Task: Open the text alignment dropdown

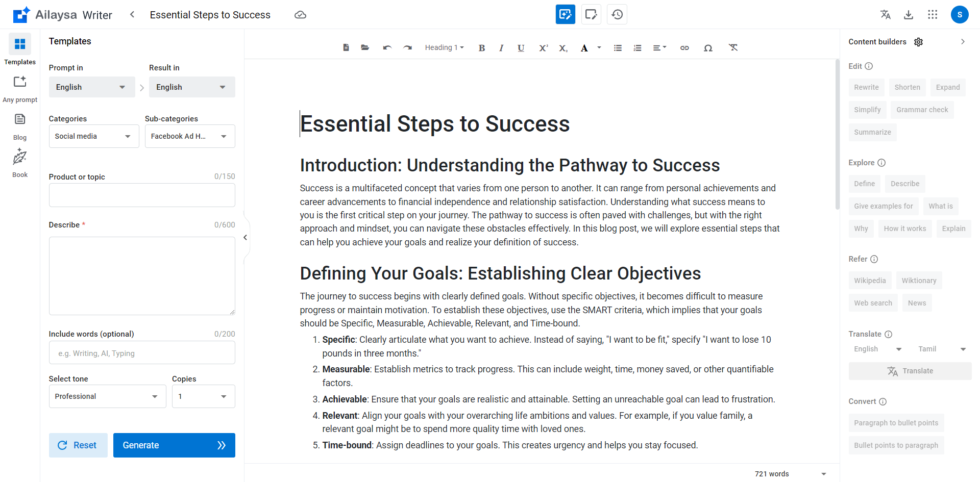Action: tap(659, 48)
